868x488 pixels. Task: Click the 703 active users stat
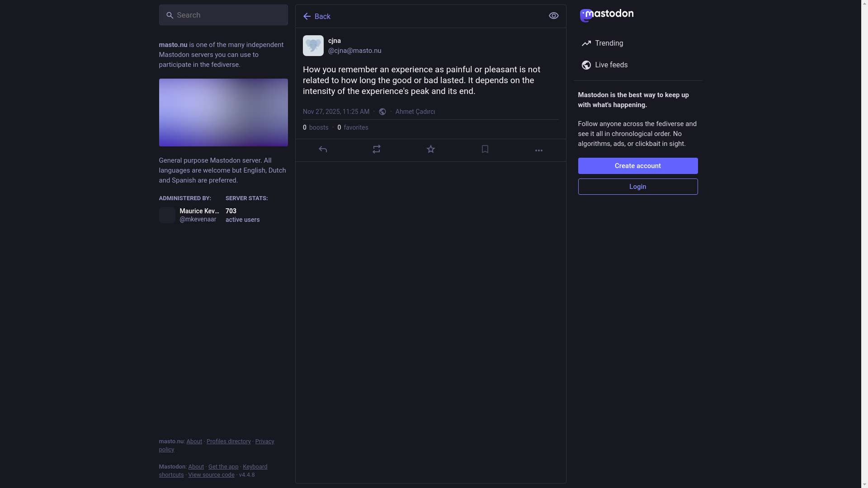tap(243, 215)
